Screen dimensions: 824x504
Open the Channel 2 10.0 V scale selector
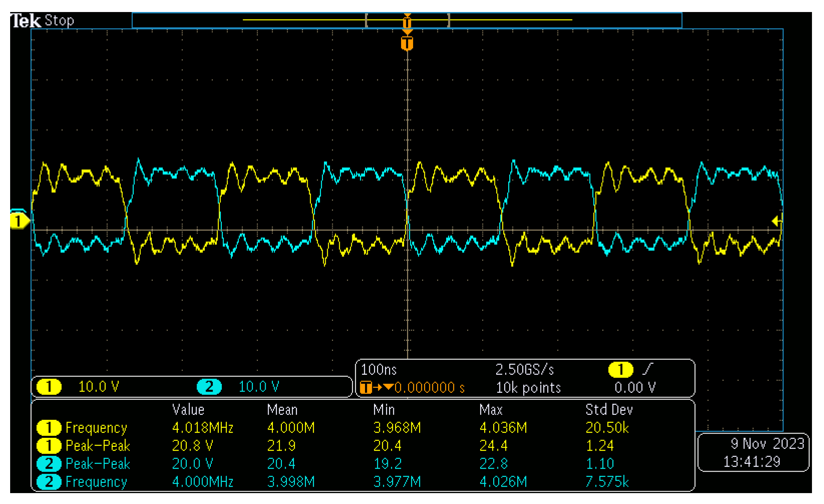259,386
